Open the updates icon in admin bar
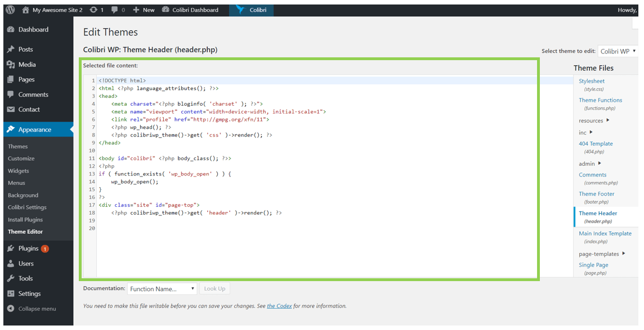Screen dimensions: 644x330 point(93,10)
